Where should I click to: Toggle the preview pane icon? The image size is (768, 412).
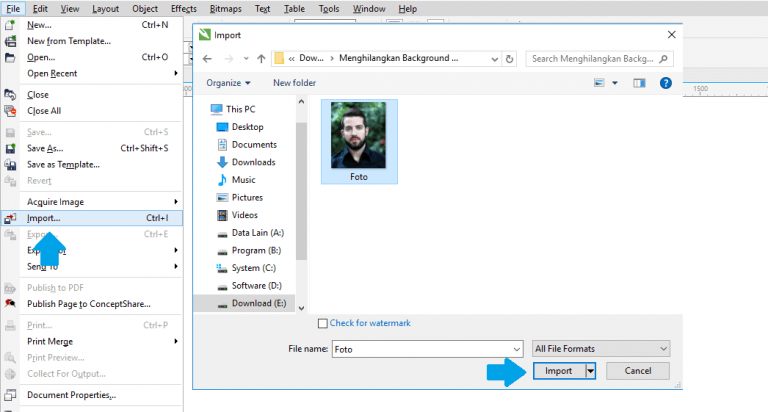639,83
